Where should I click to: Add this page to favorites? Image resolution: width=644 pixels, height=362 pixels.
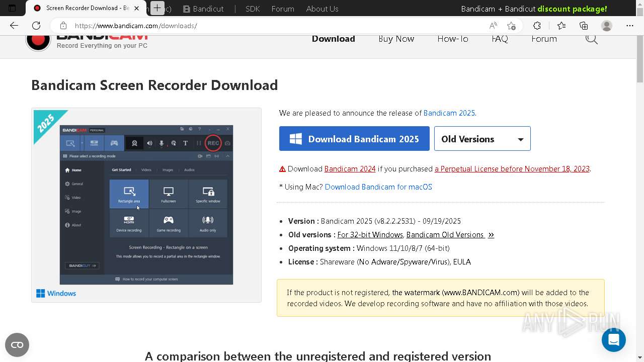pos(511,26)
